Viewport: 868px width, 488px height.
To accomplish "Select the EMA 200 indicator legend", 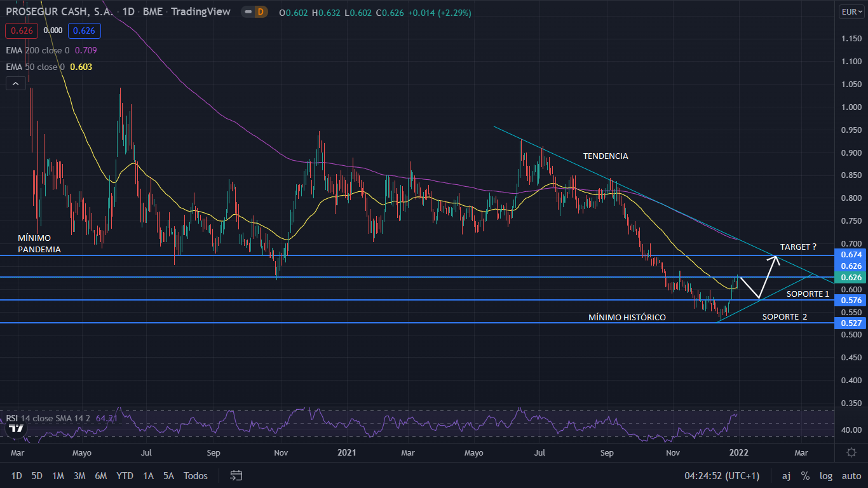I will click(x=38, y=50).
